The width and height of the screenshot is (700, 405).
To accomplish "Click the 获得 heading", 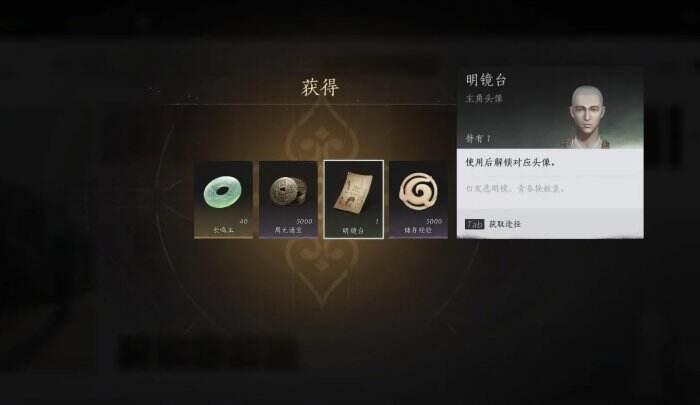I will pos(320,87).
